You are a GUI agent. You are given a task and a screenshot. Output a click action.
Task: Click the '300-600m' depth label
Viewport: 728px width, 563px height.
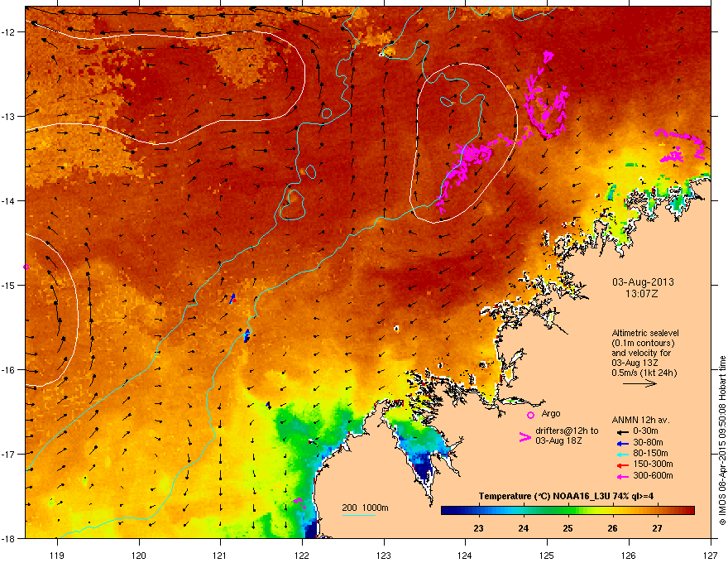pos(654,476)
